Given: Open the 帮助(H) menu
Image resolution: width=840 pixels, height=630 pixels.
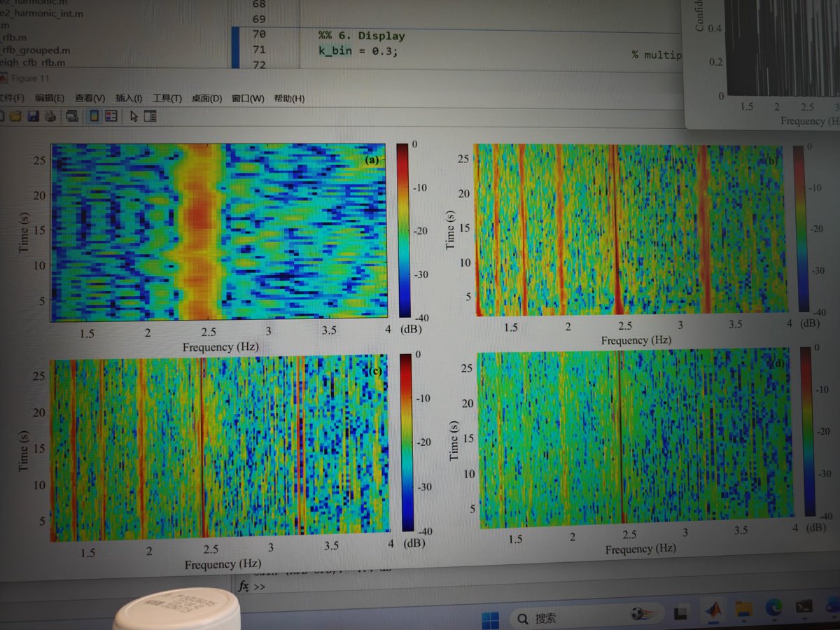Looking at the screenshot, I should click(x=289, y=99).
